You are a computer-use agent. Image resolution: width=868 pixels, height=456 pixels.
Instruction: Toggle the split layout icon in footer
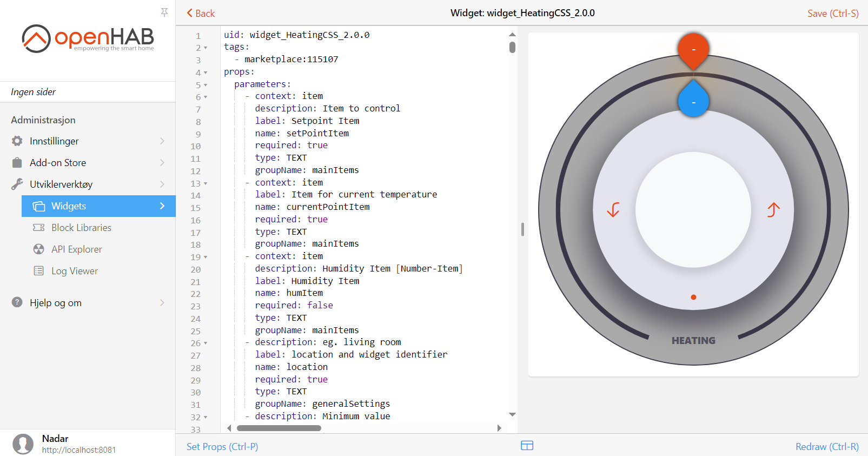click(x=527, y=446)
